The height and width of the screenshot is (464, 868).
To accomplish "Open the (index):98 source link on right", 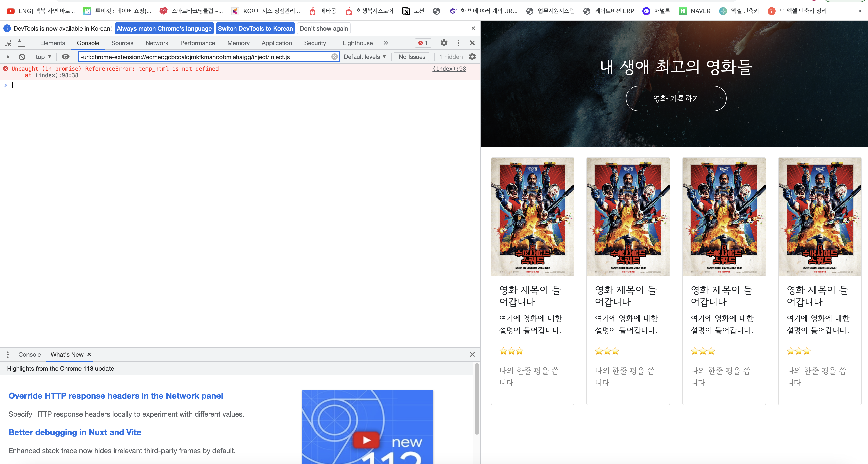I will point(449,69).
